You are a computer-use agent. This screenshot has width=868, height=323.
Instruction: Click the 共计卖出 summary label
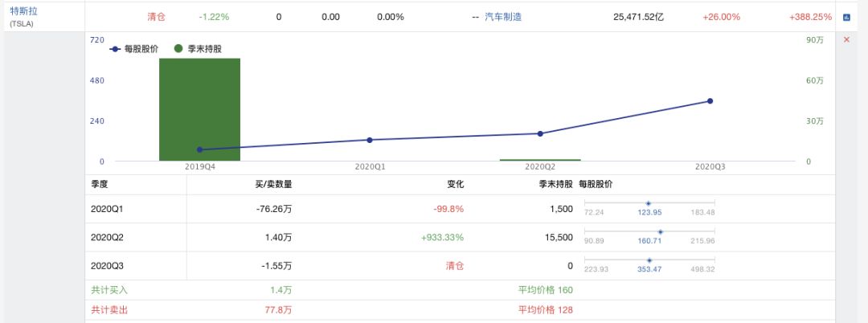109,310
